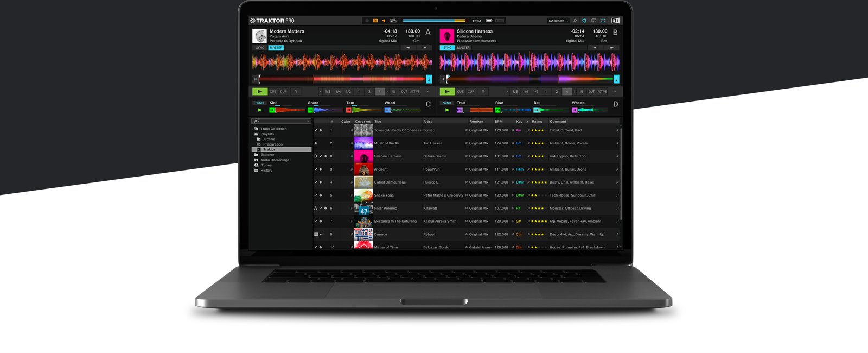Play Deck B
This screenshot has height=353, width=868.
pos(447,92)
